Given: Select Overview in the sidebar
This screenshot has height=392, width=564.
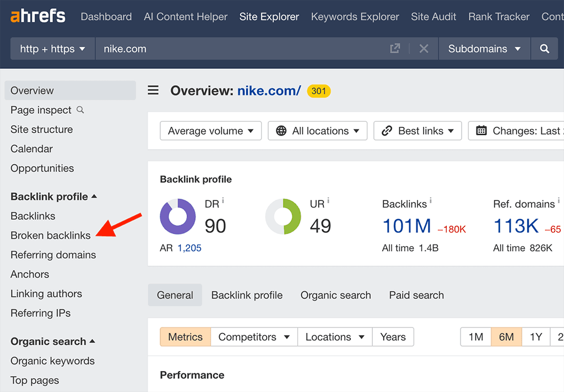Looking at the screenshot, I should click(70, 90).
